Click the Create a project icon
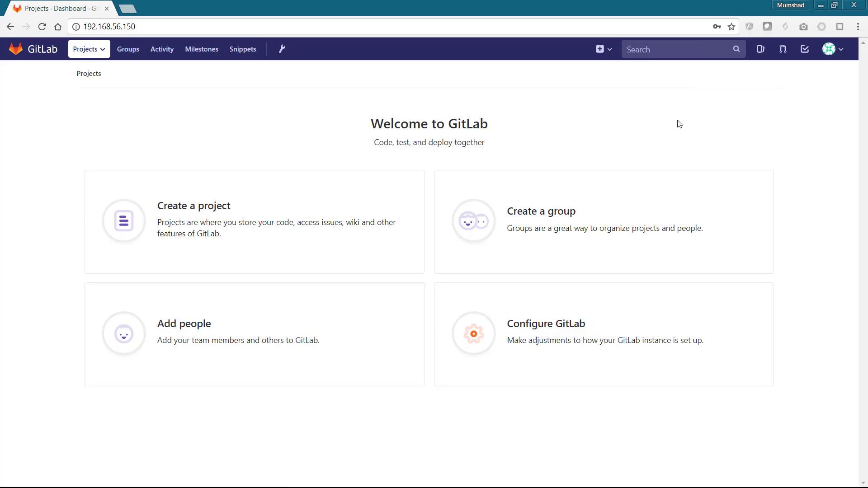The height and width of the screenshot is (488, 868). (x=124, y=221)
